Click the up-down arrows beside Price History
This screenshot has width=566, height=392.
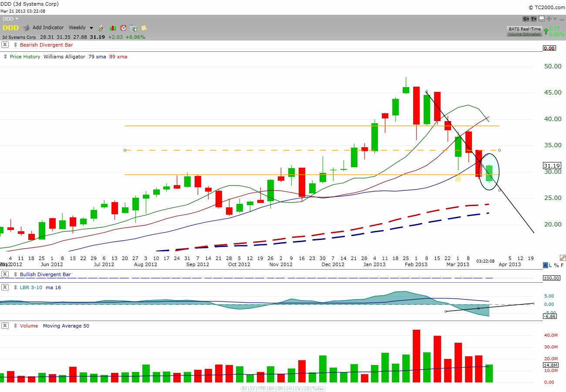coord(5,57)
